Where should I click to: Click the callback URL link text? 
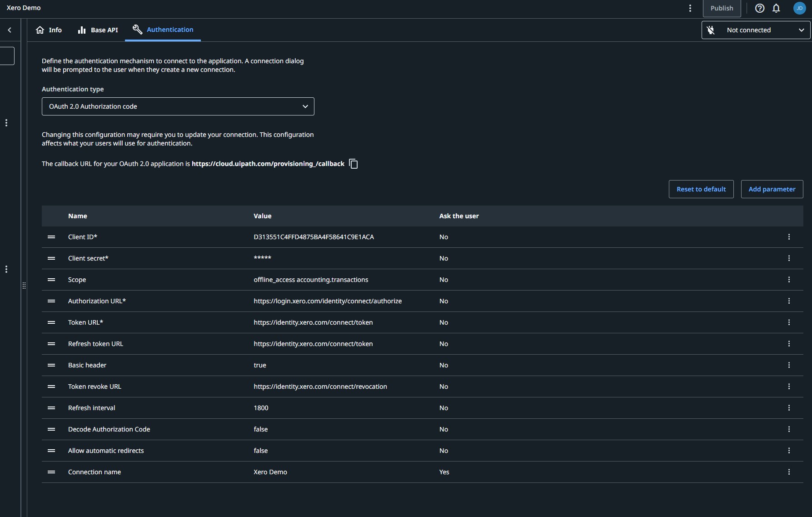pyautogui.click(x=268, y=164)
